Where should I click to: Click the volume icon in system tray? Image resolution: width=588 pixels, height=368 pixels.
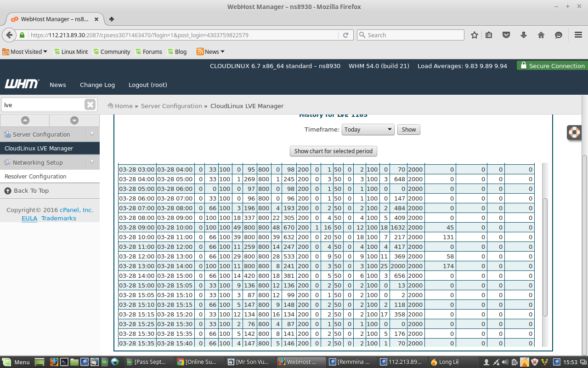click(505, 362)
